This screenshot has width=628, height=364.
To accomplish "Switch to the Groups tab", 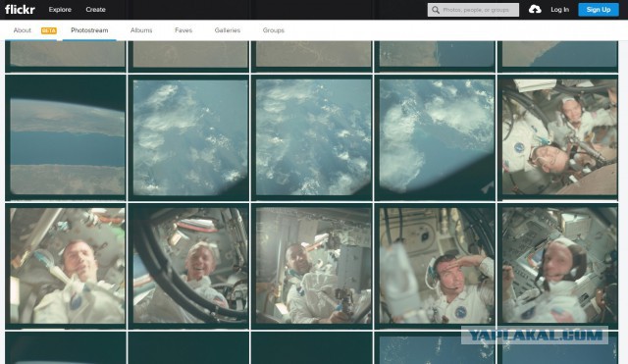I will (x=274, y=30).
